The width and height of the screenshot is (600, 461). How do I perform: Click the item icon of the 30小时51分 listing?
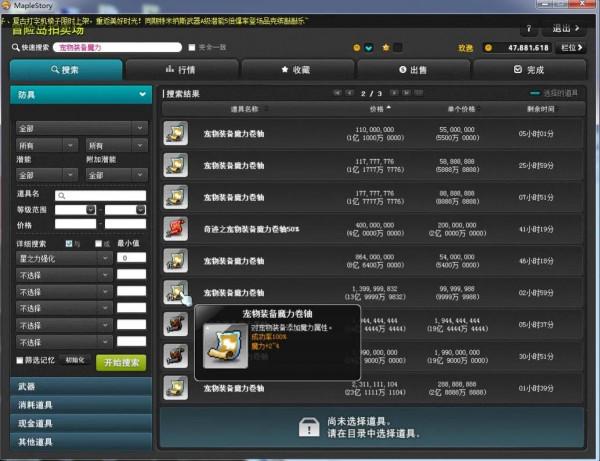click(176, 355)
